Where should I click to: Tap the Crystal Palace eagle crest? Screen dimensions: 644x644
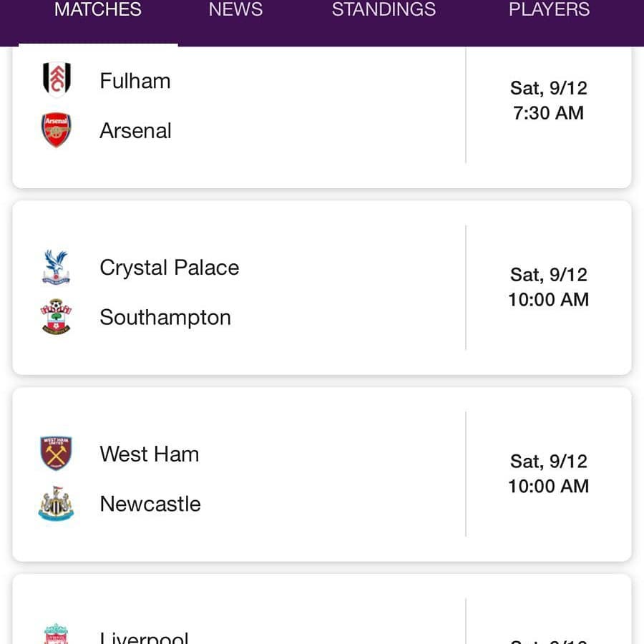click(57, 267)
